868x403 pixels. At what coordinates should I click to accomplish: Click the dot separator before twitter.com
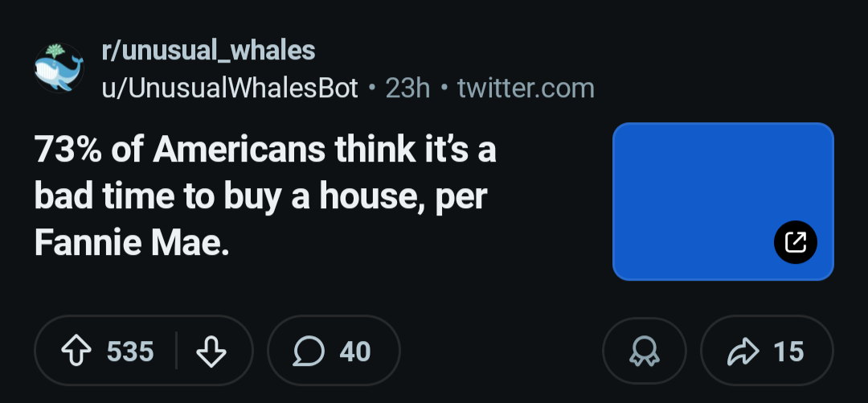point(444,88)
